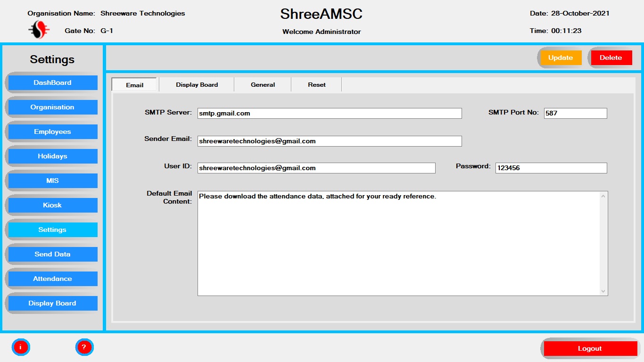Open the DashBoard section
This screenshot has height=362, width=644.
pos(52,82)
